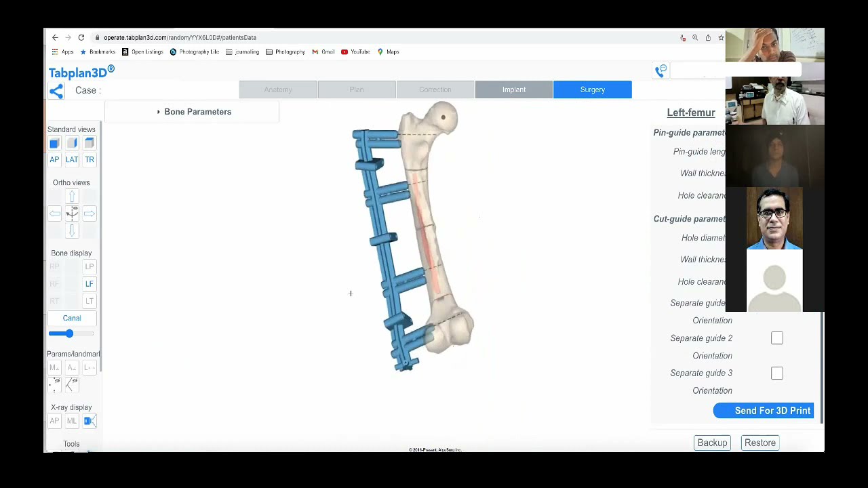
Task: Click the Canal opacity slider handle
Action: 69,333
